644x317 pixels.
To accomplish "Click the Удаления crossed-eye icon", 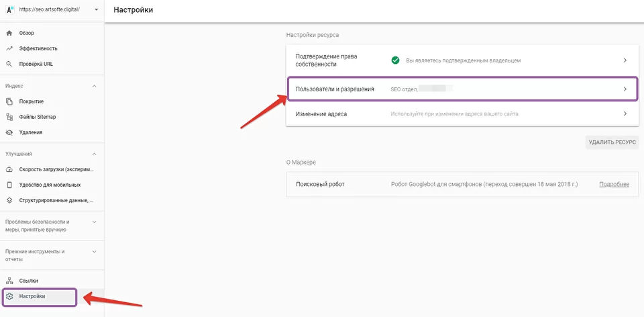I will pyautogui.click(x=10, y=132).
